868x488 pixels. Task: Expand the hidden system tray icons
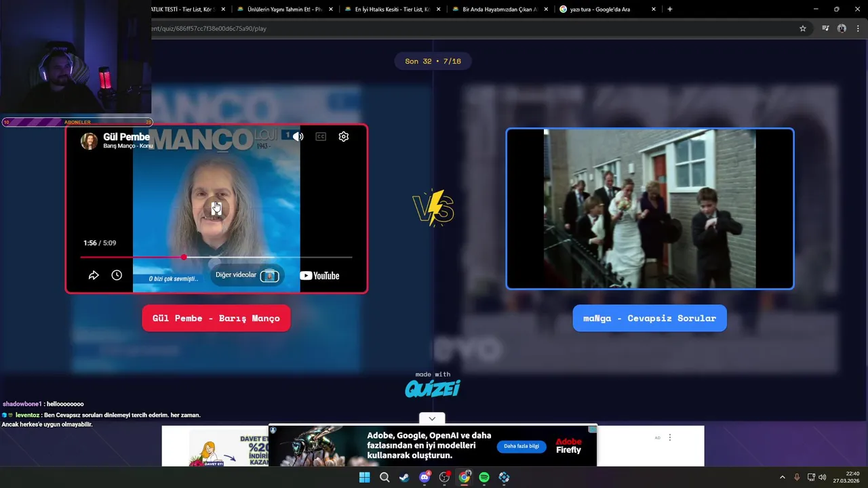pyautogui.click(x=782, y=477)
